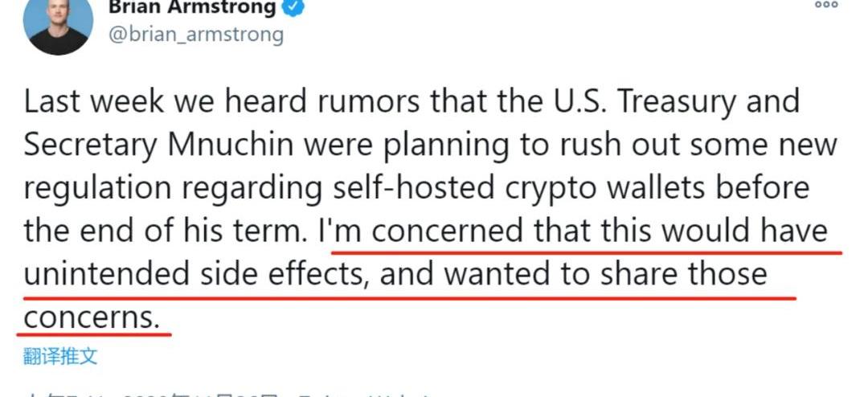This screenshot has width=868, height=397.
Task: Click the tweet's first line starting 'Last week'
Action: pos(411,102)
